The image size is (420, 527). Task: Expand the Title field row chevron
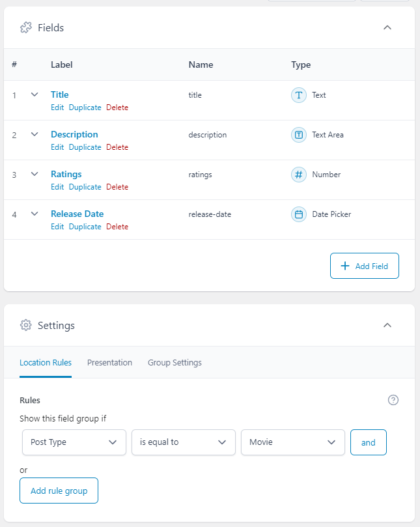(x=35, y=95)
